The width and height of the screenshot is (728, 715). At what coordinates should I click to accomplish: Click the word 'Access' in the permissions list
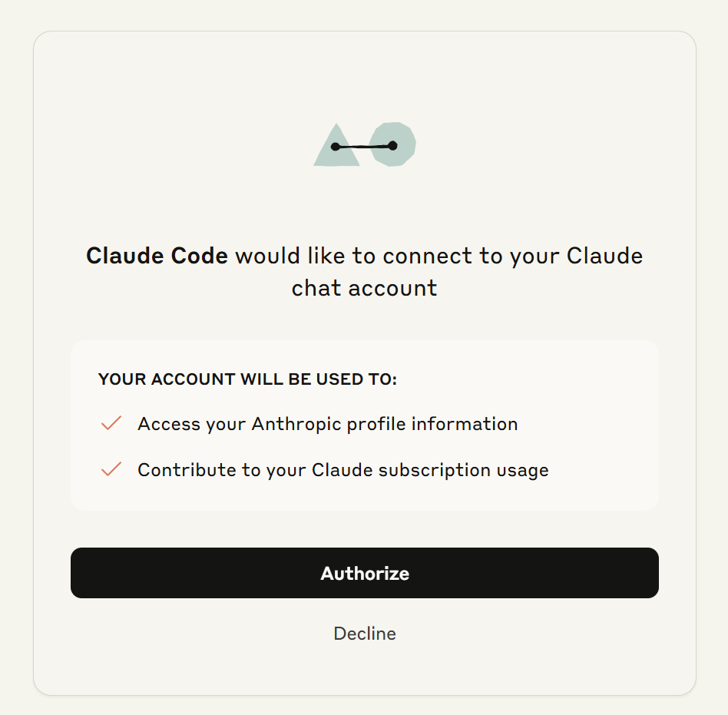(x=169, y=424)
